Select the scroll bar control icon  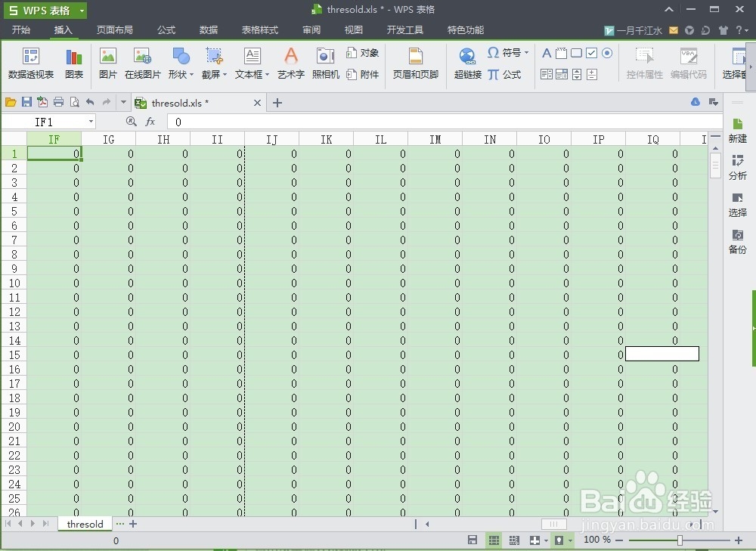(x=577, y=74)
